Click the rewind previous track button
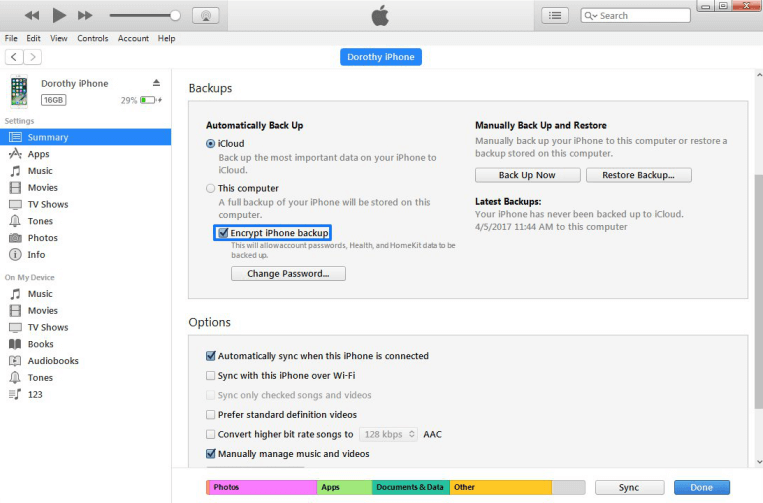 point(32,16)
